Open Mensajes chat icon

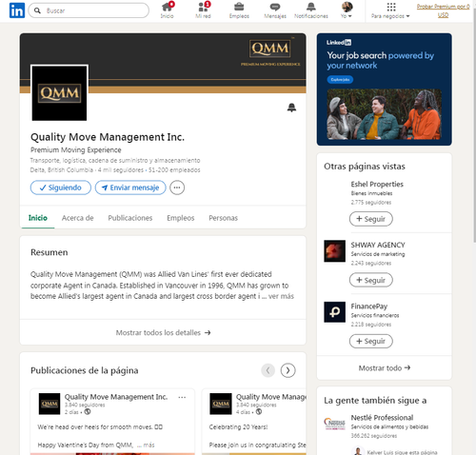coord(275,10)
